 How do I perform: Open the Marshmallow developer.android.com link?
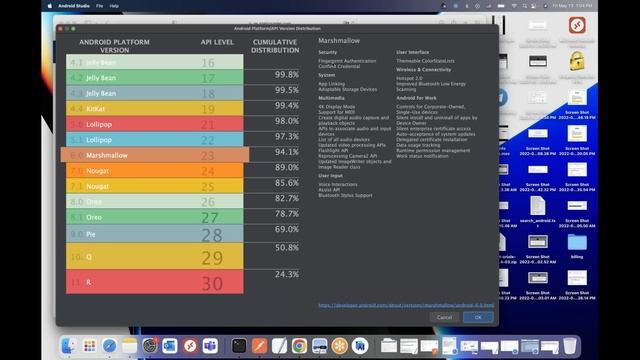[406, 305]
